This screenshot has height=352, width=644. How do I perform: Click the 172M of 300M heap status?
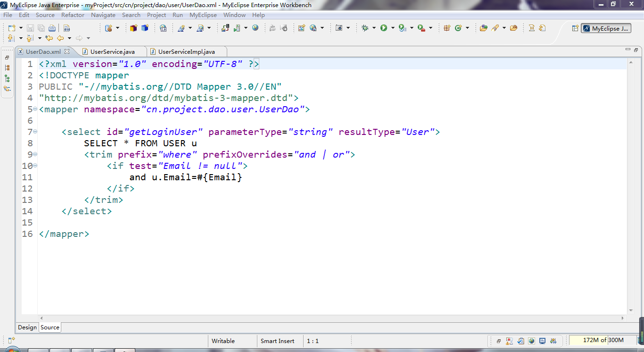pos(603,340)
